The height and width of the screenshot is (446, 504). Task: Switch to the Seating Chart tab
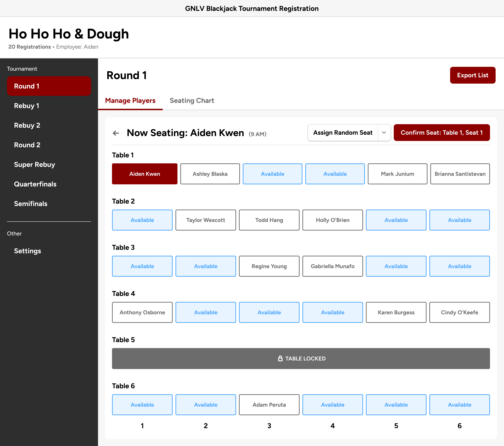(x=192, y=101)
